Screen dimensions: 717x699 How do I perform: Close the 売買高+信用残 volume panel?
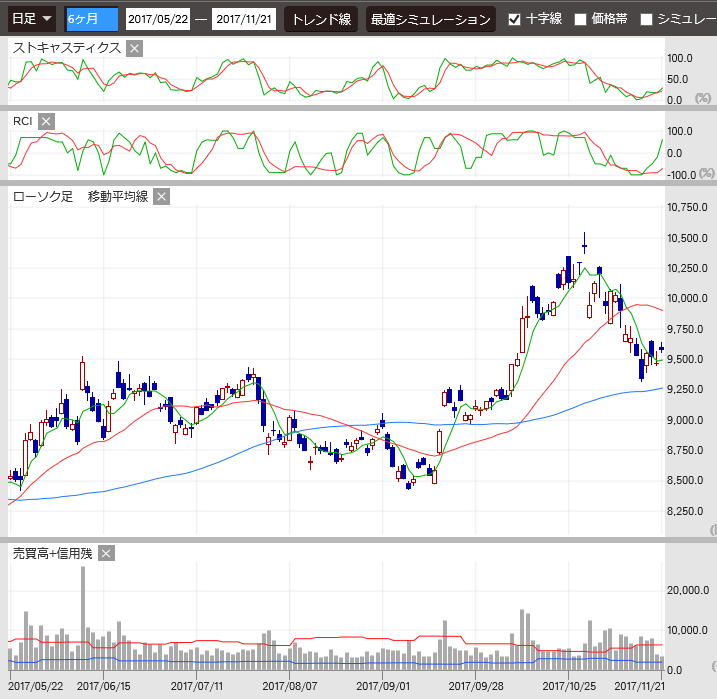click(107, 553)
